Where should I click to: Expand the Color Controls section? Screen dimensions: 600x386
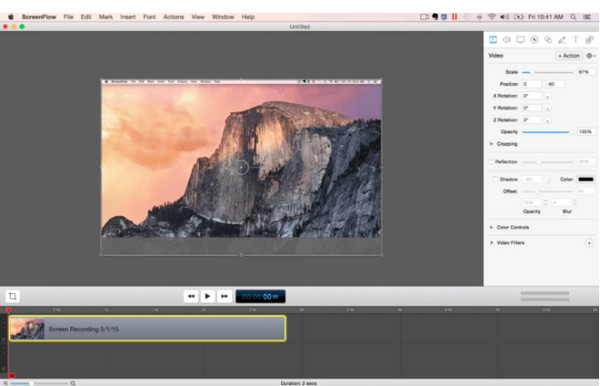pos(492,227)
